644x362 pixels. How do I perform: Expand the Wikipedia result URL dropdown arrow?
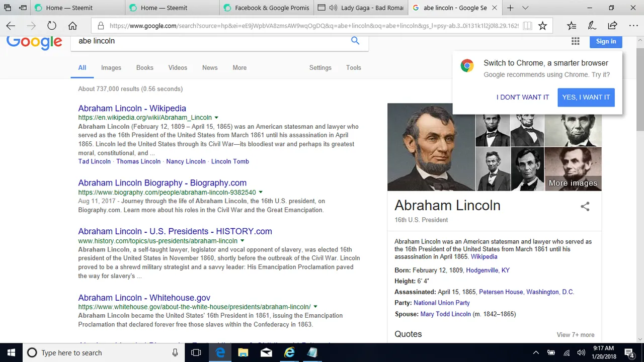(216, 118)
